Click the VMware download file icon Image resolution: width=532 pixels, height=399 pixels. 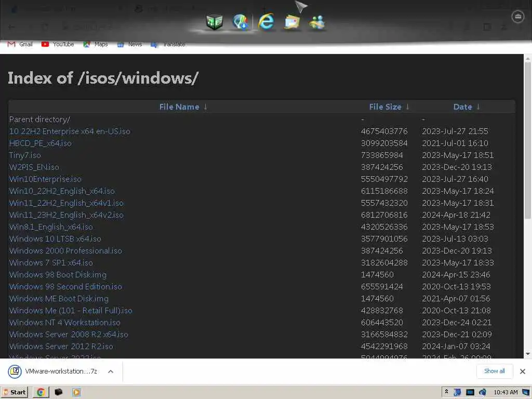[x=15, y=371]
